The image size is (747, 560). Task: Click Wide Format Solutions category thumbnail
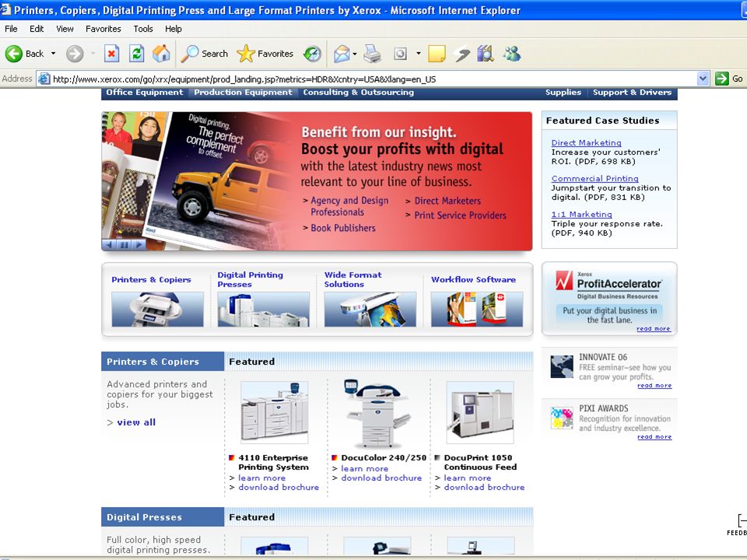tap(370, 310)
